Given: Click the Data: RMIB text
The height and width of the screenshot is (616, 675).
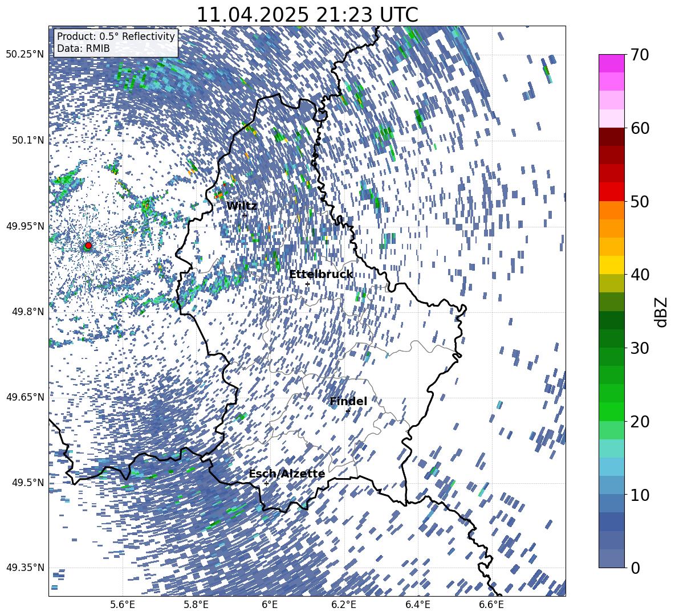Looking at the screenshot, I should coord(83,48).
